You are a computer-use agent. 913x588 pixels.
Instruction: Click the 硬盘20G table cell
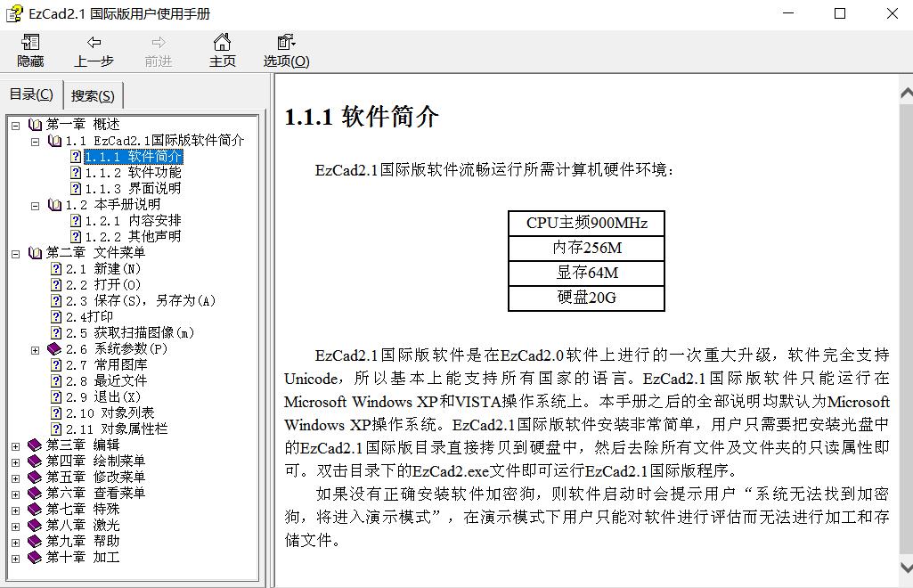[586, 298]
